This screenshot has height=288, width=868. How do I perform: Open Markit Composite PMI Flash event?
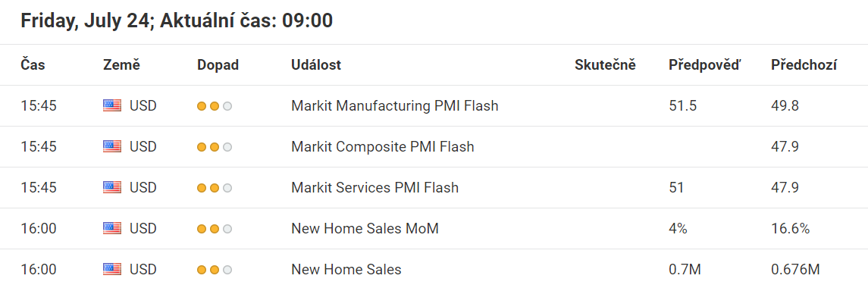coord(383,147)
